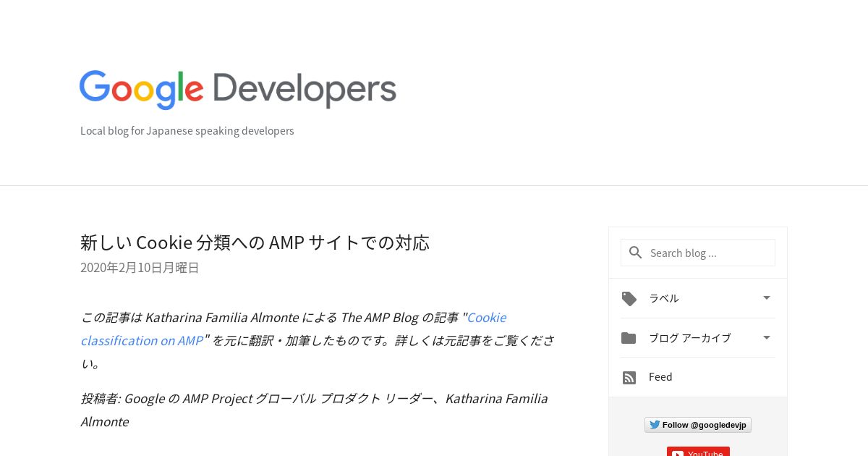Expand the ラベル dropdown arrow
This screenshot has height=456, width=868.
point(767,297)
